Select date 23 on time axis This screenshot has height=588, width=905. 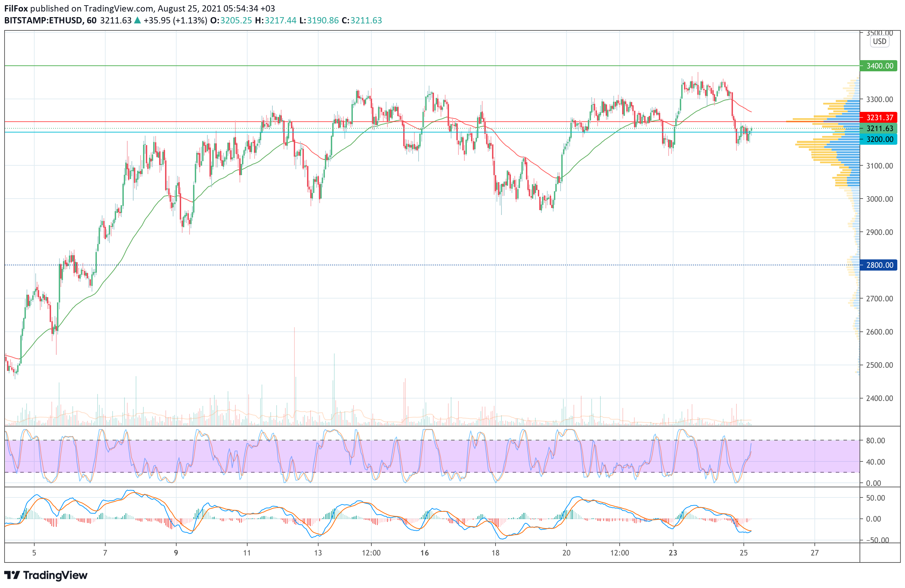click(673, 553)
